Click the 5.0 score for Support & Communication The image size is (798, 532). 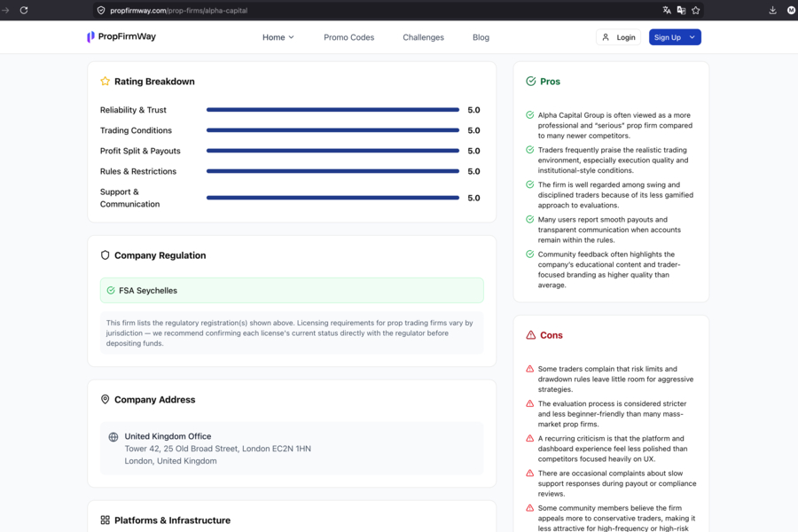[x=473, y=198]
